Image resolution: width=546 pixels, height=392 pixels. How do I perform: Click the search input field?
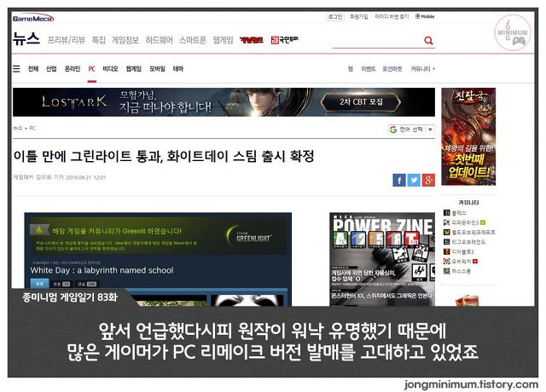378,41
